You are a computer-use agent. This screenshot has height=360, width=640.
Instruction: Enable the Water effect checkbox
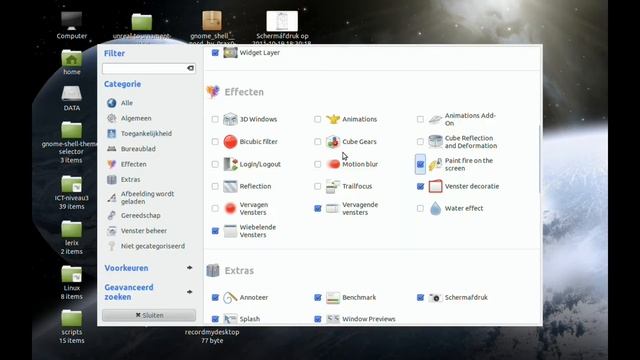tap(420, 209)
